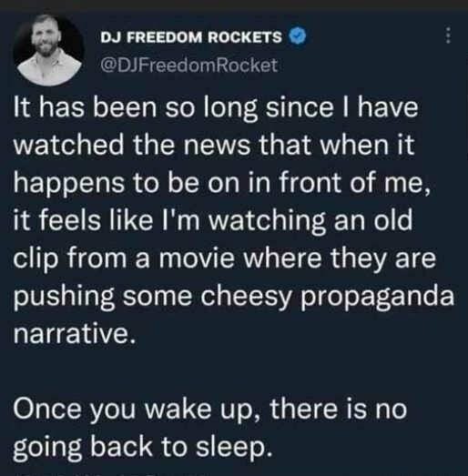The width and height of the screenshot is (468, 476).
Task: Click the word 'clip' in the tweet
Action: (x=36, y=259)
